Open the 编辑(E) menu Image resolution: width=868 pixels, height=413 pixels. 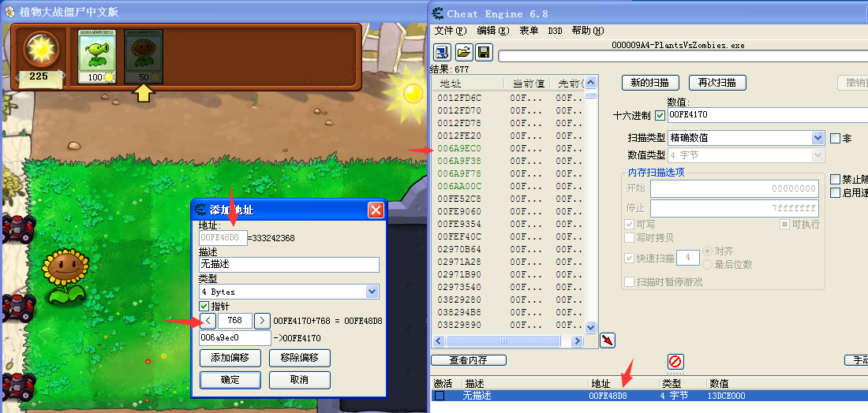492,31
